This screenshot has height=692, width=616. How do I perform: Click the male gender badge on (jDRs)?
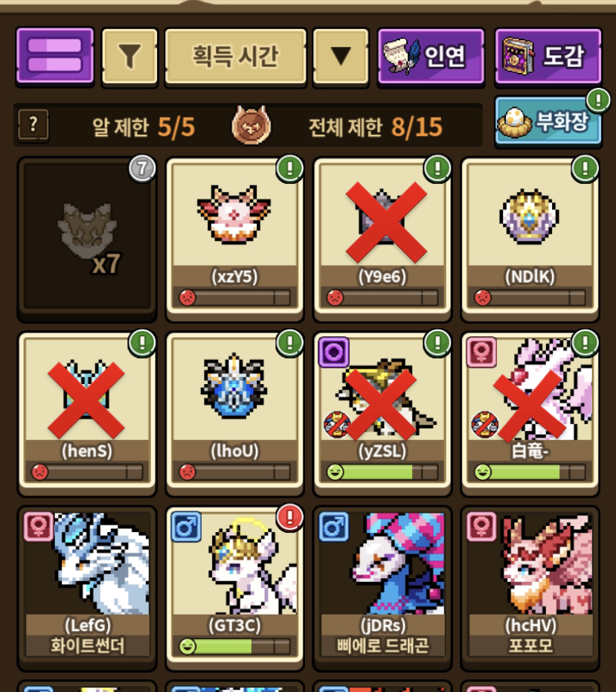[x=334, y=527]
